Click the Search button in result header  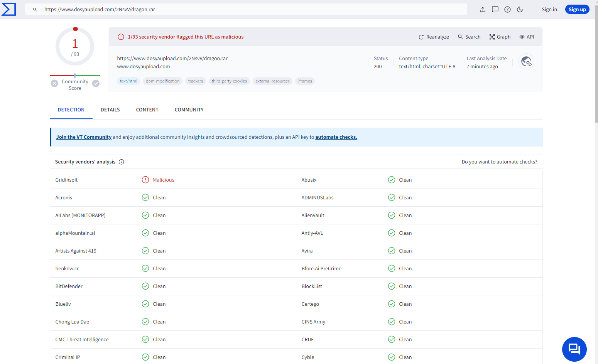point(469,37)
